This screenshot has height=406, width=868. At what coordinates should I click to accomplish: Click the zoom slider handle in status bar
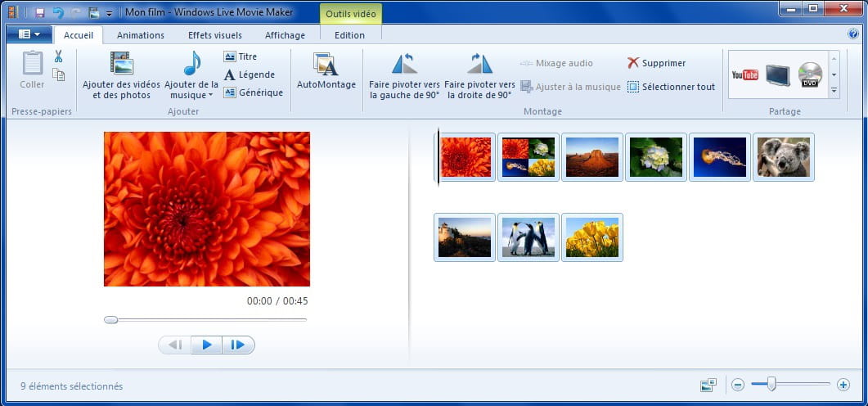coord(771,384)
